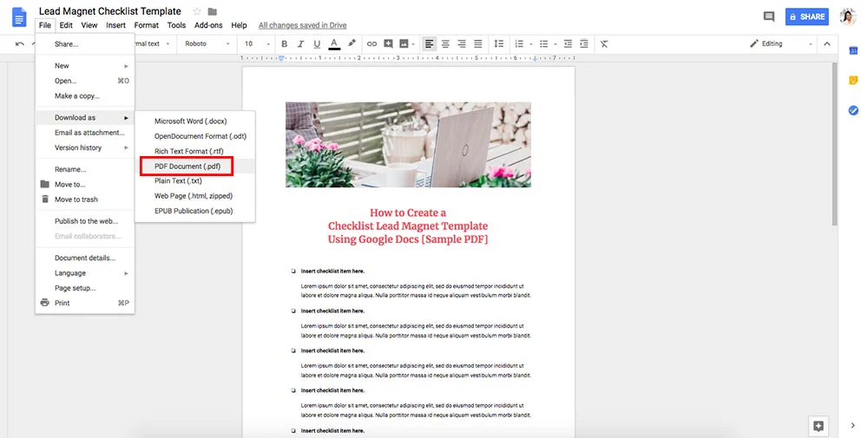Open the Calendar side panel icon
The image size is (868, 438).
[853, 50]
